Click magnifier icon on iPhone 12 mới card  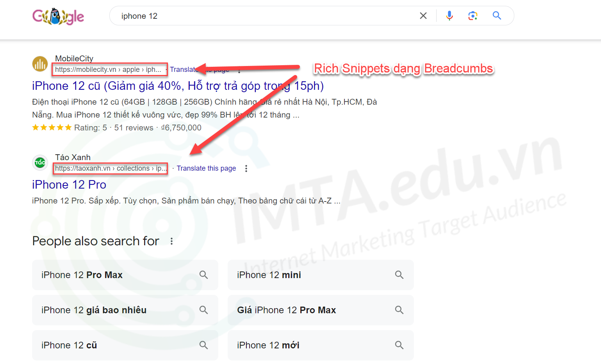tap(399, 345)
